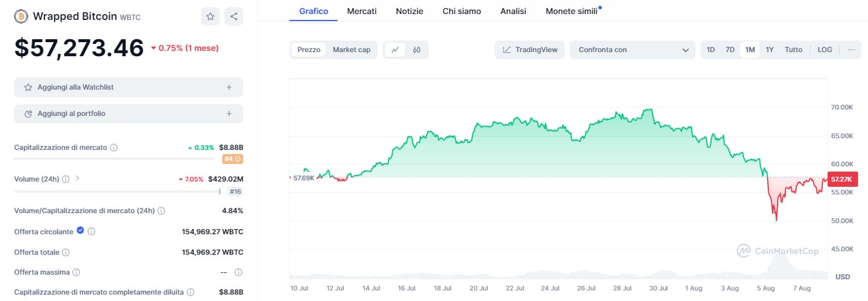Click Aggiungi alla Watchlist button
The height and width of the screenshot is (301, 868).
(x=128, y=87)
